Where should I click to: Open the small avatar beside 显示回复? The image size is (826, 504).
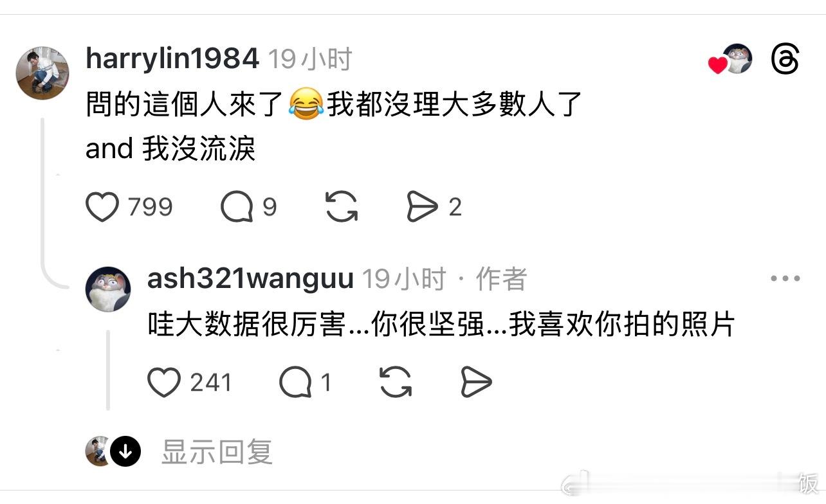coord(98,451)
